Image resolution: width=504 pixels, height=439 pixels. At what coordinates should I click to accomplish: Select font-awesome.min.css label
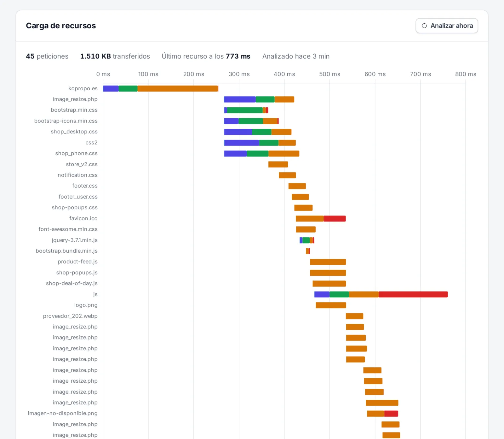(x=68, y=229)
